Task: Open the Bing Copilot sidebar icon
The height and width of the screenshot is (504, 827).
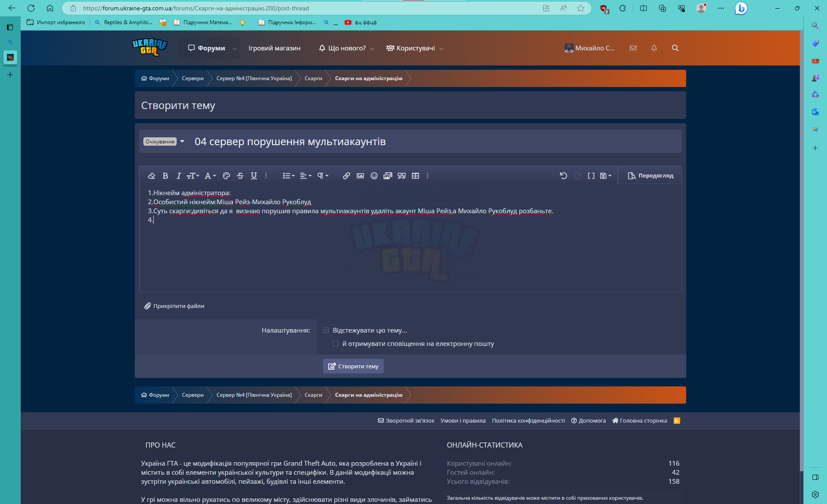Action: [x=741, y=8]
